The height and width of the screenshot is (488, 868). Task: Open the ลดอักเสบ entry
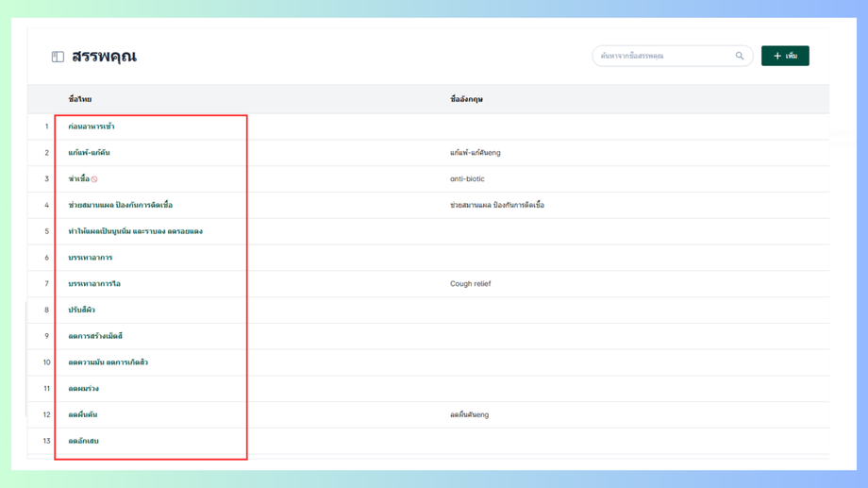coord(83,441)
